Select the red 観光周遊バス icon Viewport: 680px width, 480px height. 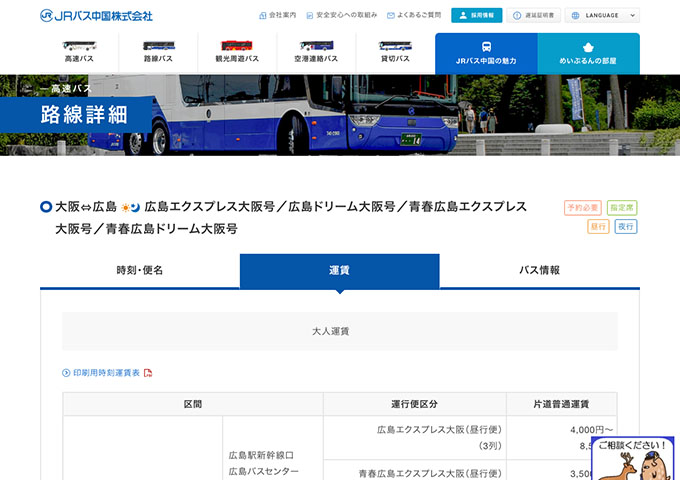[237, 46]
